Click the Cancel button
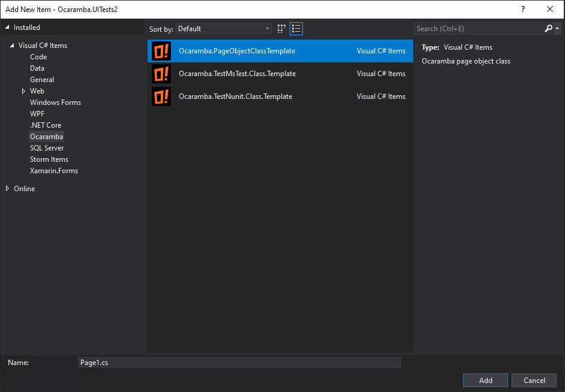Image resolution: width=565 pixels, height=392 pixels. point(534,381)
